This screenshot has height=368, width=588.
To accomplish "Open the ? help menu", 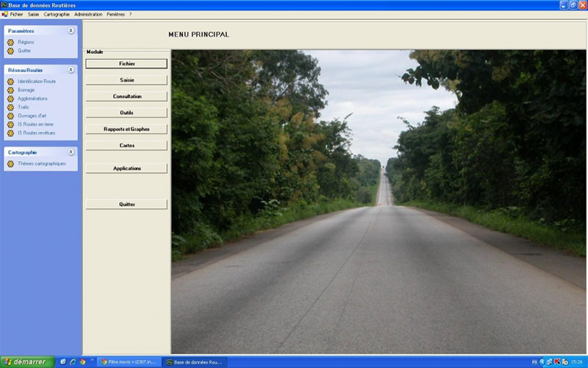I will click(x=131, y=14).
